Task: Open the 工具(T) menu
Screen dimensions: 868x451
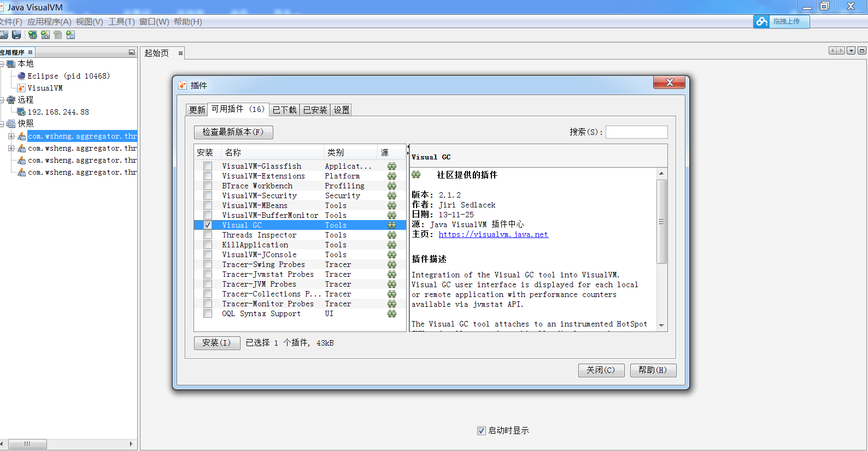Action: 121,22
